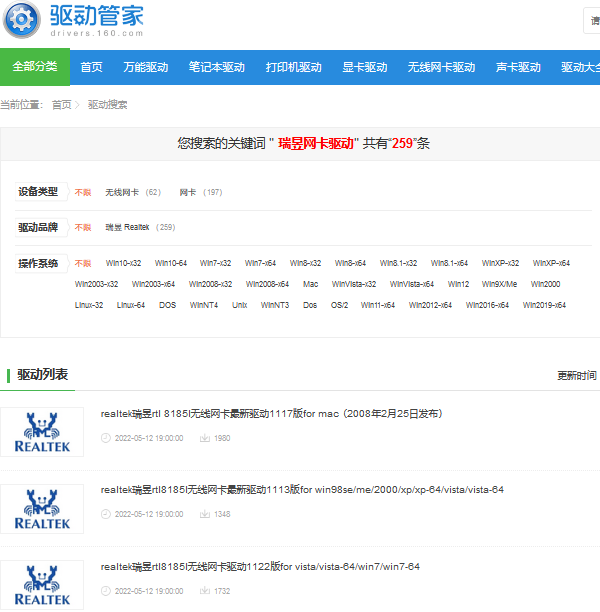This screenshot has width=600, height=612.
Task: Filter OS by Win8.1-x32
Action: point(398,263)
